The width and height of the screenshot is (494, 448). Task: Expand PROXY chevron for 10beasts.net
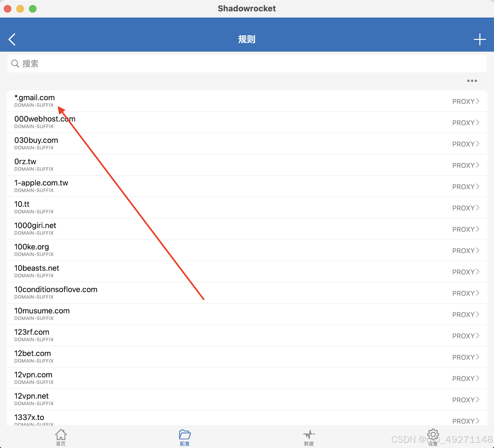tap(478, 272)
